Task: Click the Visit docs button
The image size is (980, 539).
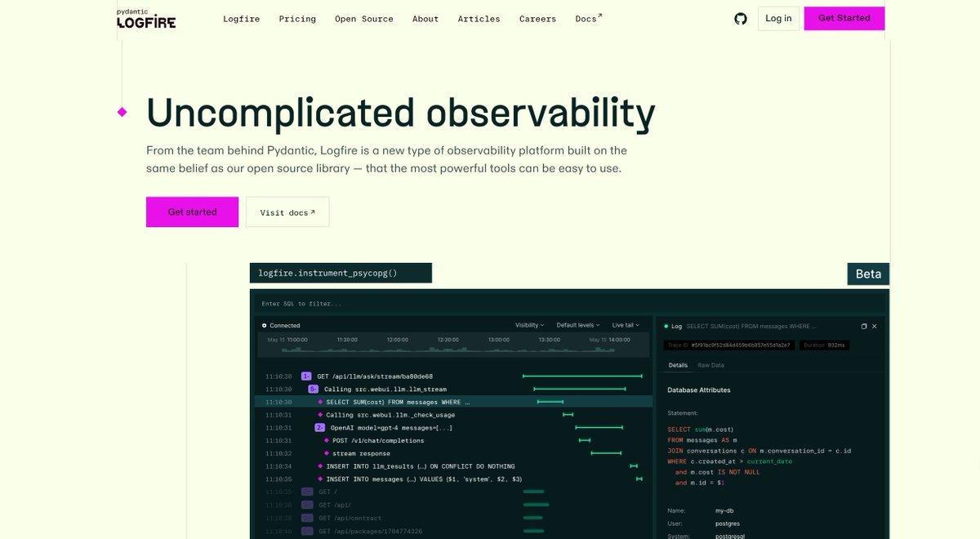Action: (287, 212)
